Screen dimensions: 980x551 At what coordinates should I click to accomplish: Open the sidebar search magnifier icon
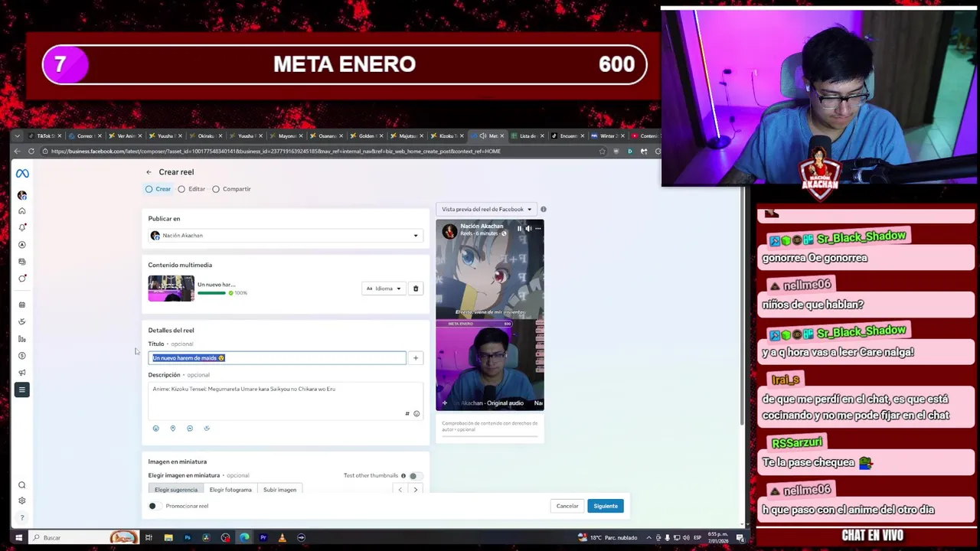click(x=22, y=485)
